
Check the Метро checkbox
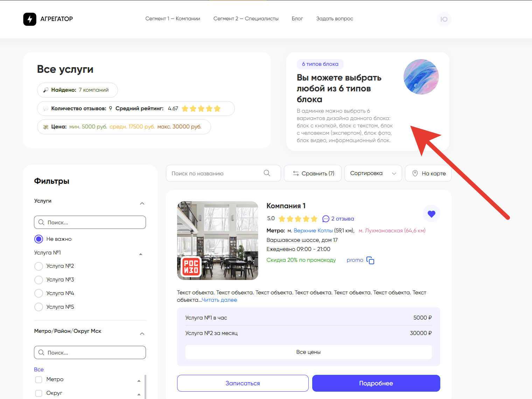tap(39, 380)
